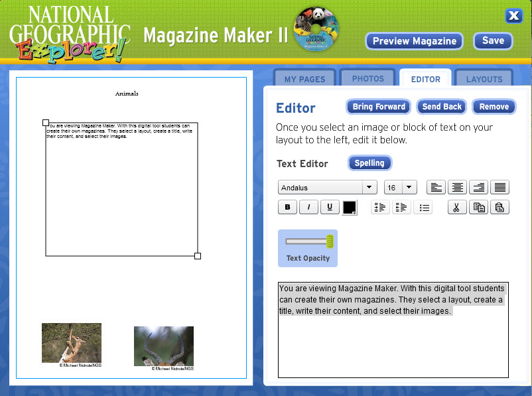This screenshot has height=396, width=532.
Task: Align text left in the Text Editor
Action: [x=436, y=187]
